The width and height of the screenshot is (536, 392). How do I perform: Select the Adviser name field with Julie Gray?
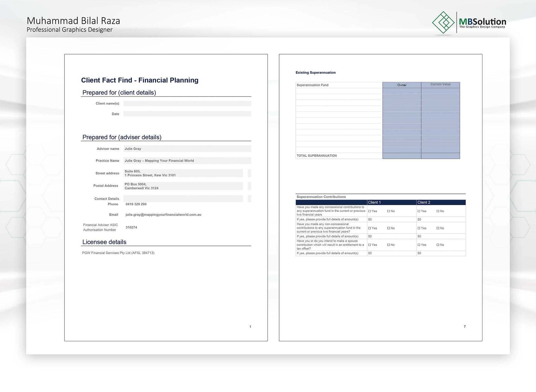click(x=187, y=149)
